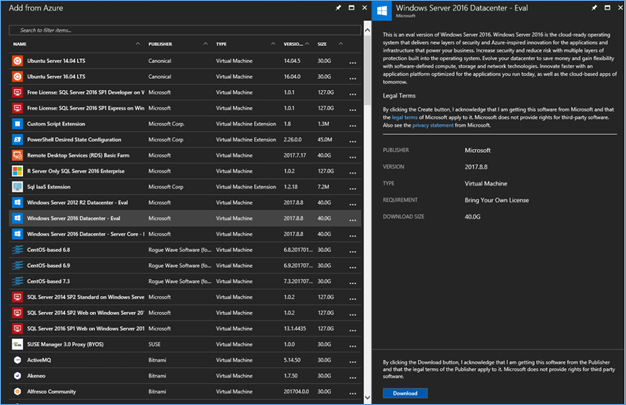Select the ActiveMQ row name
The width and height of the screenshot is (626, 405).
pyautogui.click(x=39, y=360)
